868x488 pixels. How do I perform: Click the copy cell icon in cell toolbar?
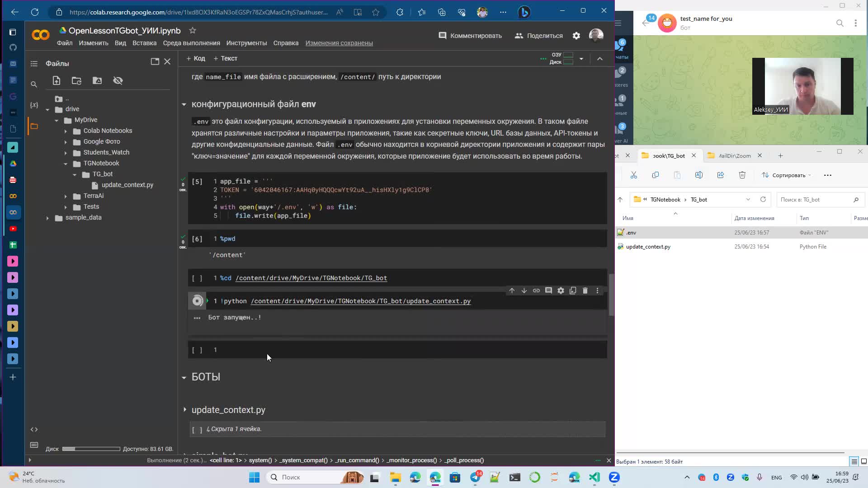click(x=572, y=291)
